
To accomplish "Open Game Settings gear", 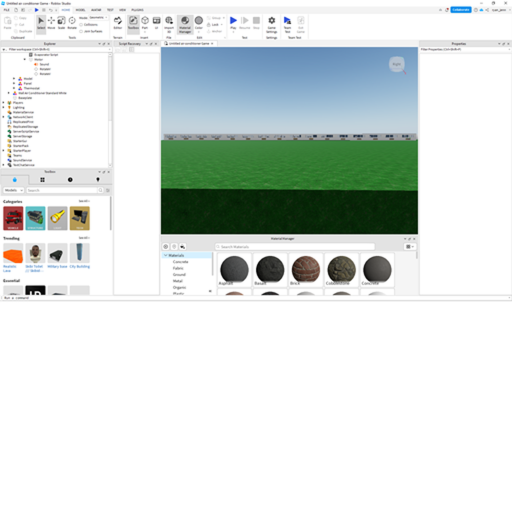I will tap(272, 24).
